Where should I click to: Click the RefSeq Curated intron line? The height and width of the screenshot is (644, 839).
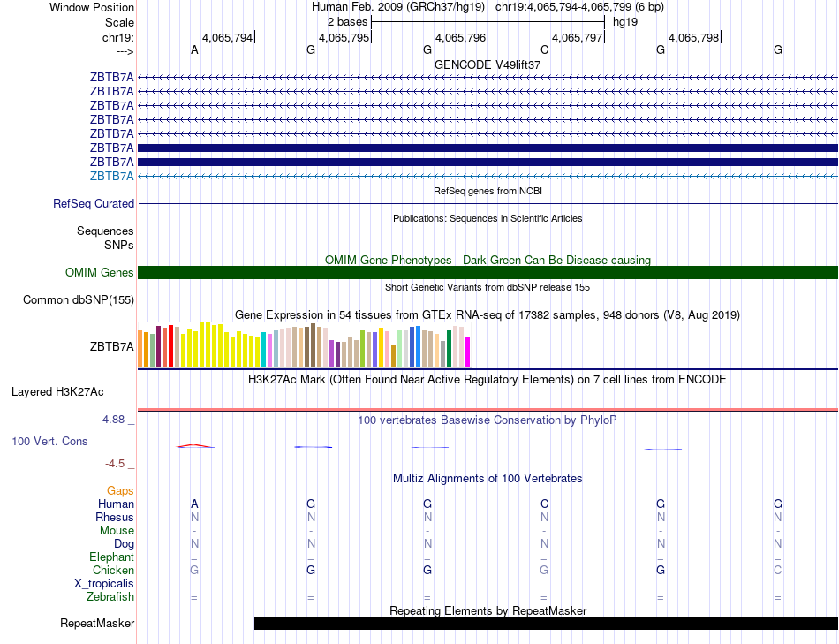pyautogui.click(x=488, y=203)
